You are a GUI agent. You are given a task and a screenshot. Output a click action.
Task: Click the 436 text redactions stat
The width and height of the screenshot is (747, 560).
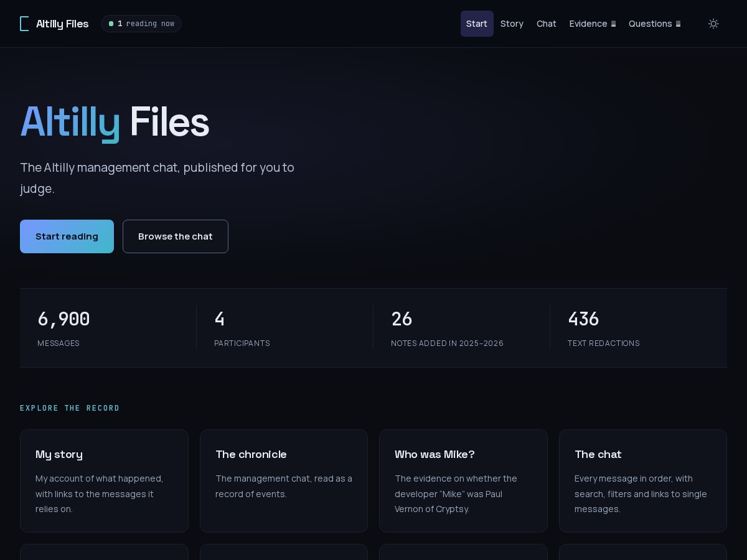point(639,328)
